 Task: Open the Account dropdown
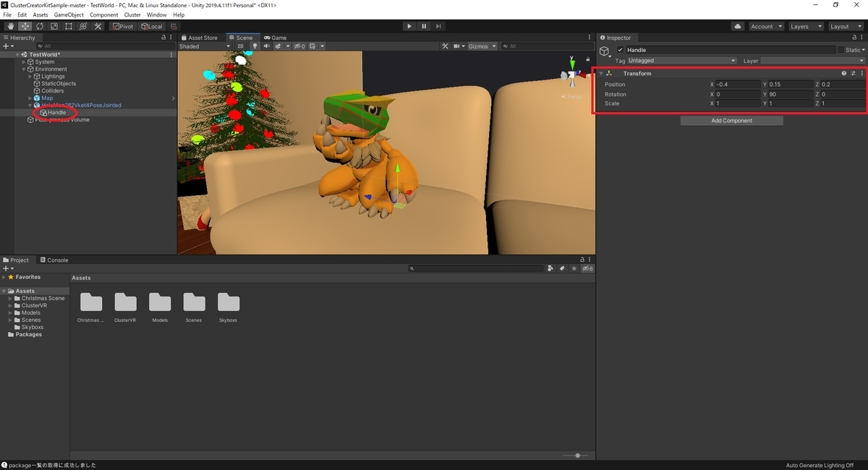point(765,26)
